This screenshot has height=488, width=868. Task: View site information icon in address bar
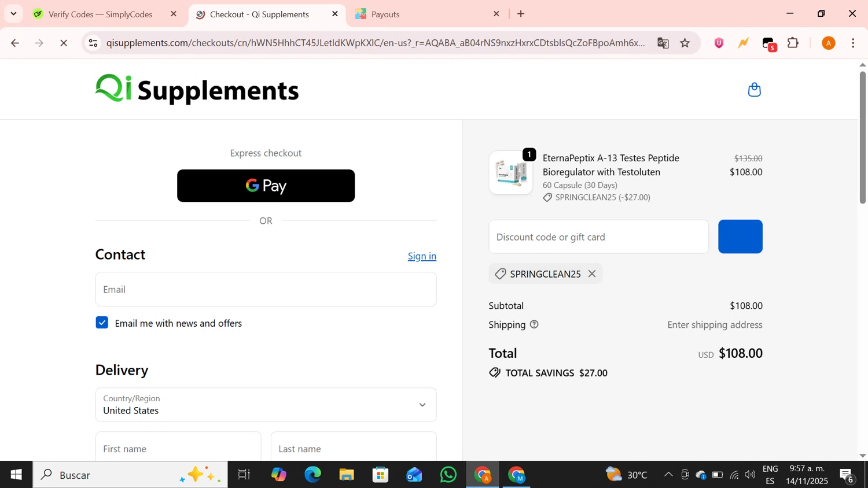pyautogui.click(x=93, y=43)
